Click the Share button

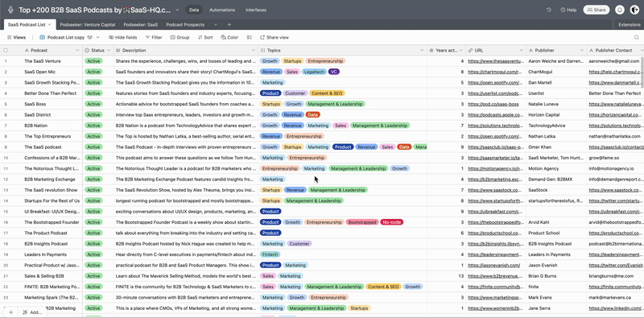point(597,10)
